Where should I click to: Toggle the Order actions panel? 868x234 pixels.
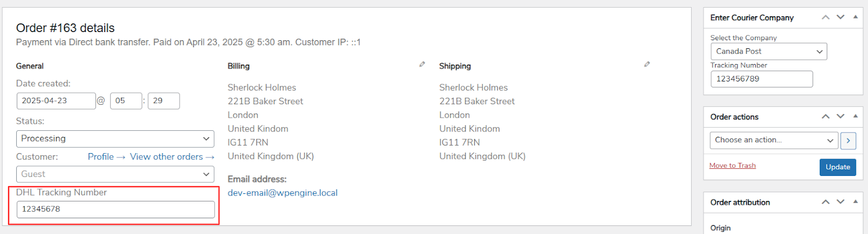click(856, 116)
